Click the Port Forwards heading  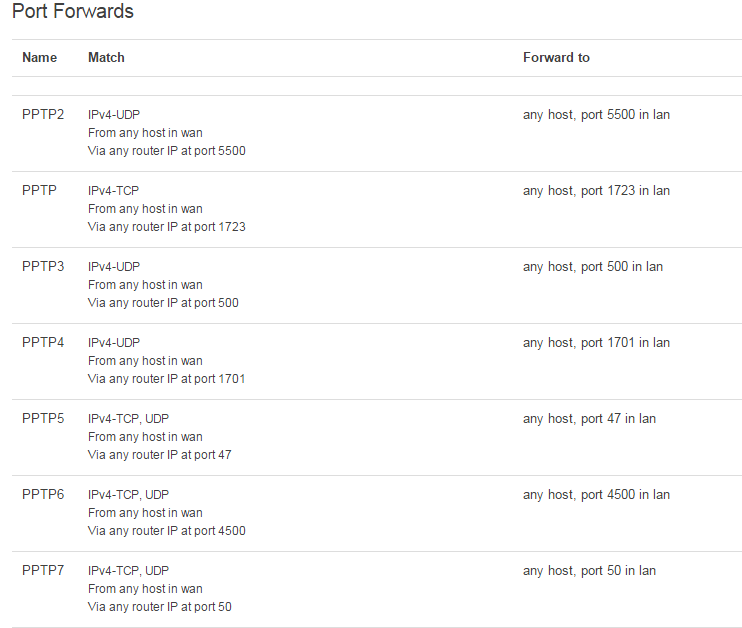[73, 11]
